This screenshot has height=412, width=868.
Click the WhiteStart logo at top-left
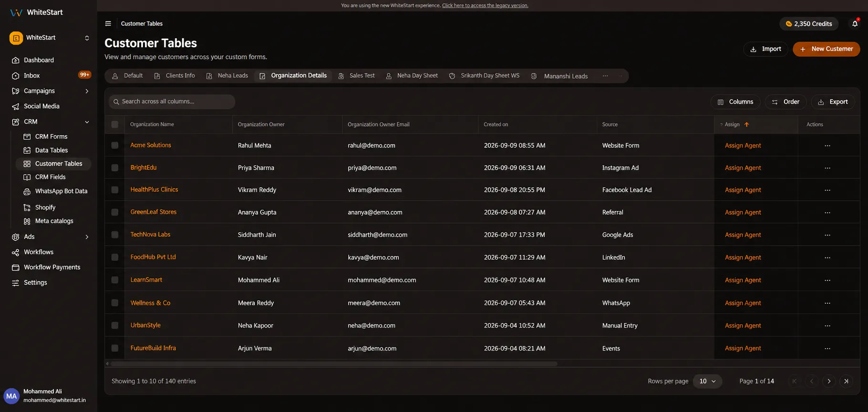click(36, 12)
